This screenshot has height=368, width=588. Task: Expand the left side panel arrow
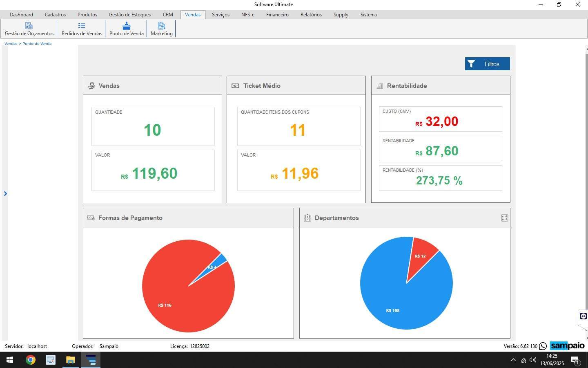tap(5, 193)
